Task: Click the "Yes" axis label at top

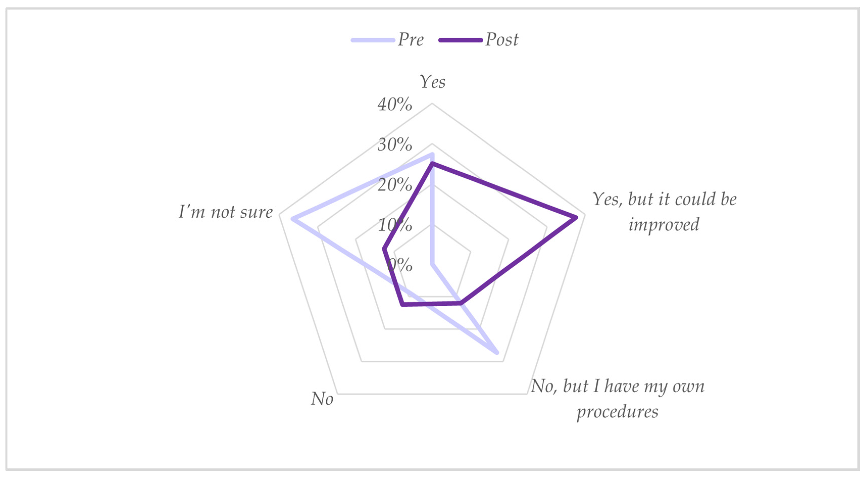Action: click(432, 82)
